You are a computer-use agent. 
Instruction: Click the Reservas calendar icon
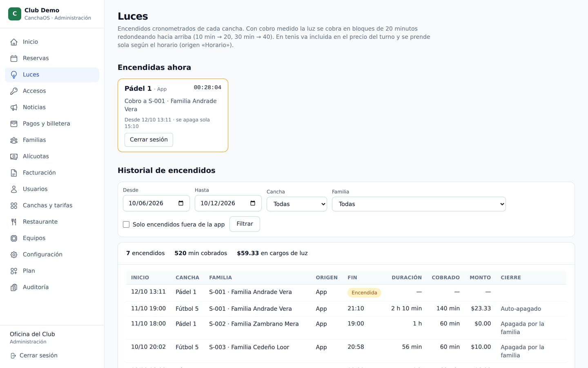tap(14, 58)
